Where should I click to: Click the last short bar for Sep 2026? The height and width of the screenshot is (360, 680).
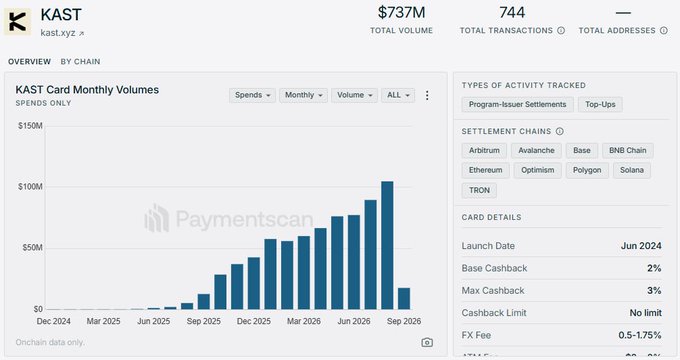pos(404,298)
